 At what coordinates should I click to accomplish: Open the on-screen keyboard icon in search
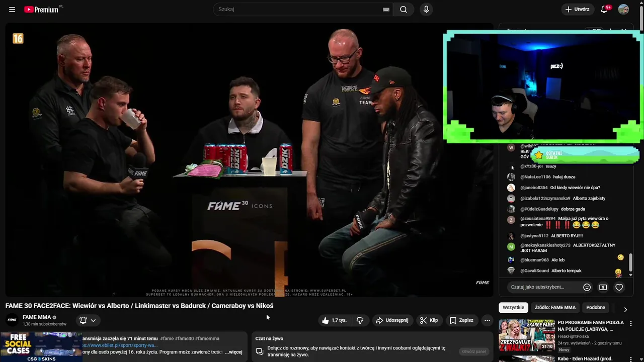[x=386, y=9]
